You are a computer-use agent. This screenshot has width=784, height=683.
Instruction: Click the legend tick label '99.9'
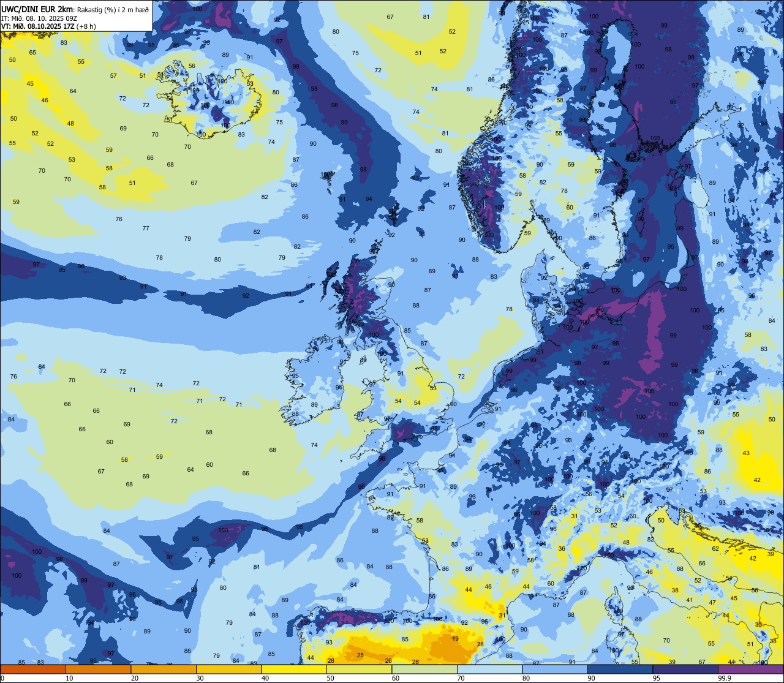tap(725, 678)
